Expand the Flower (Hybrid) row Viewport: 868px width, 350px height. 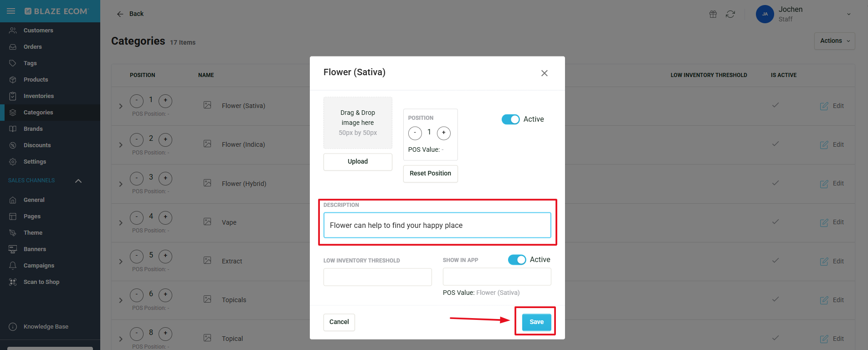pyautogui.click(x=121, y=184)
